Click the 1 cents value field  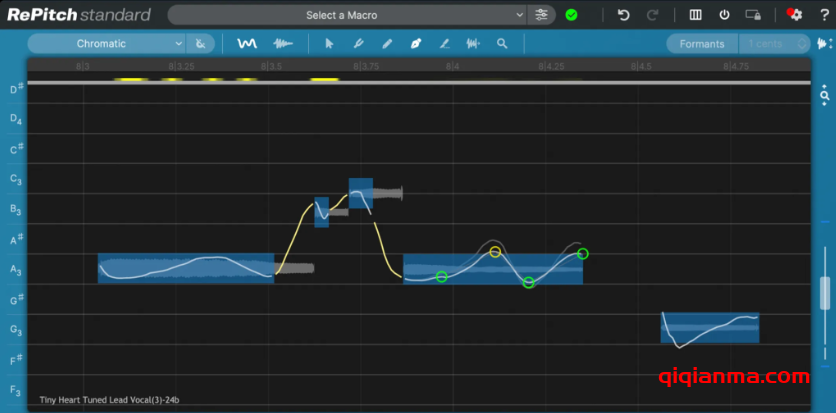tap(766, 44)
